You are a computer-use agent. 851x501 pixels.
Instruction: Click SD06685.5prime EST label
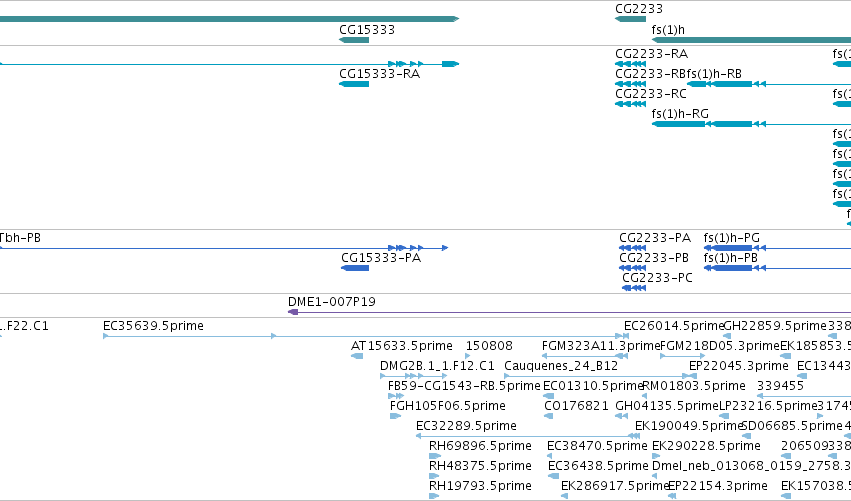791,426
